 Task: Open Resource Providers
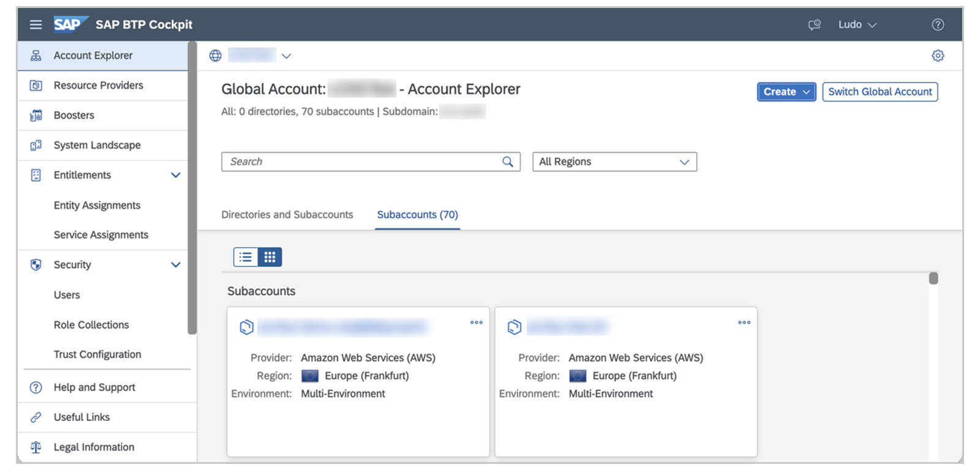click(x=103, y=86)
